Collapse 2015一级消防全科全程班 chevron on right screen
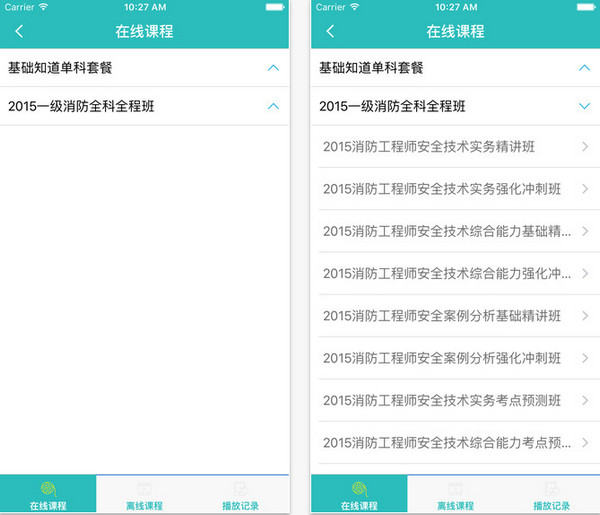This screenshot has height=515, width=600. 584,106
